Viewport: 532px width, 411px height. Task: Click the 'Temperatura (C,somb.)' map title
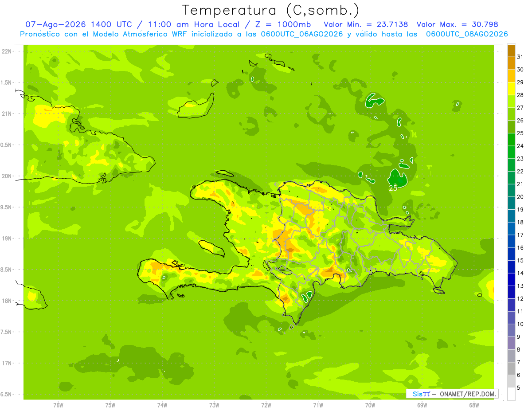click(x=271, y=10)
